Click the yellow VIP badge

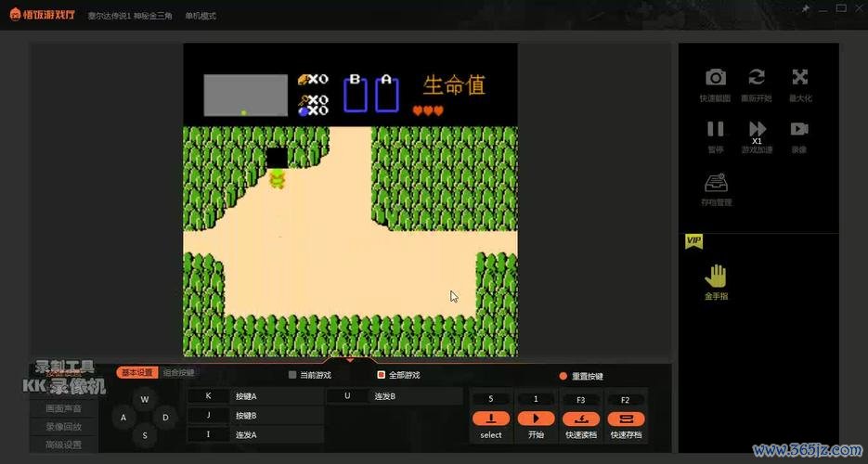coord(693,241)
